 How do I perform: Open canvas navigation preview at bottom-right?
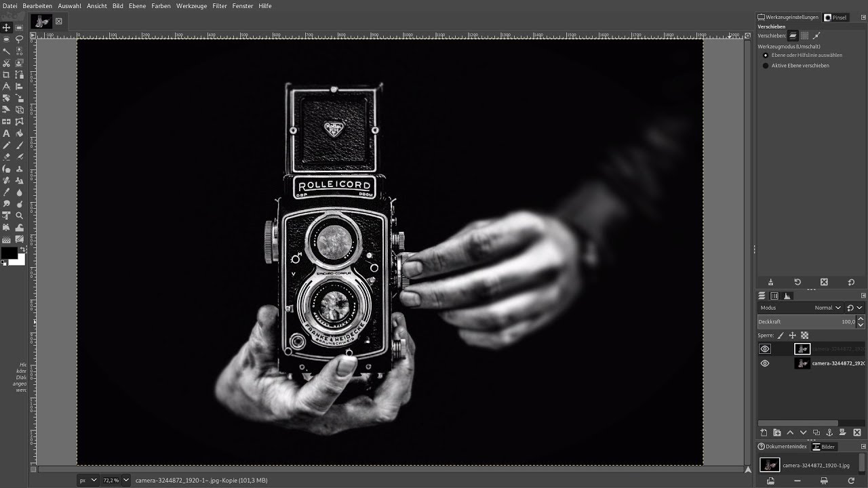(748, 469)
